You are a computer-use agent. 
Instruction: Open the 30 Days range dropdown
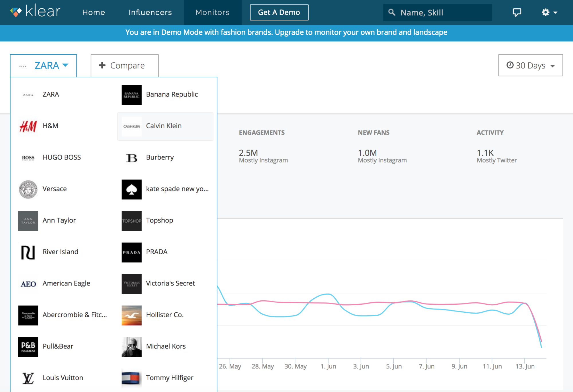530,65
